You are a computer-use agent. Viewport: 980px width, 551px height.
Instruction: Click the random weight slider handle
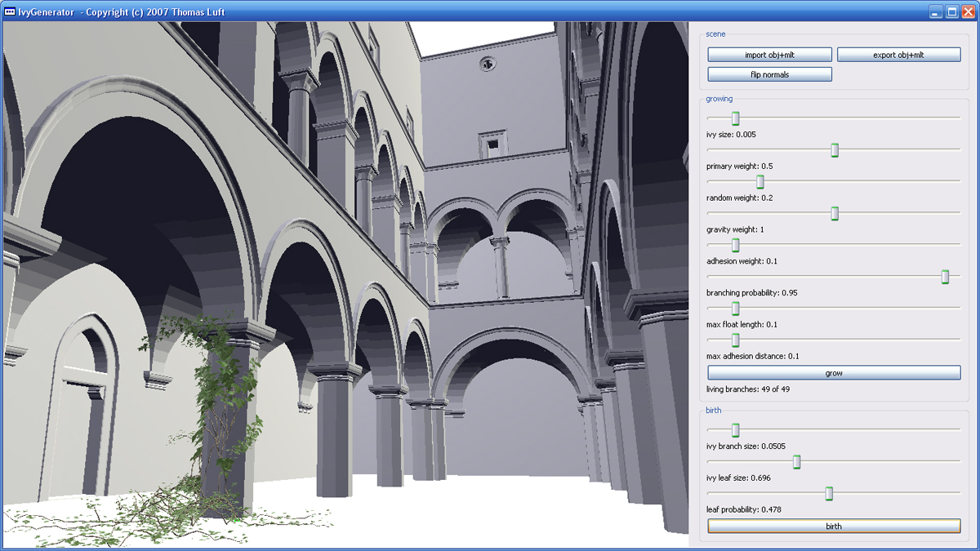pos(759,181)
